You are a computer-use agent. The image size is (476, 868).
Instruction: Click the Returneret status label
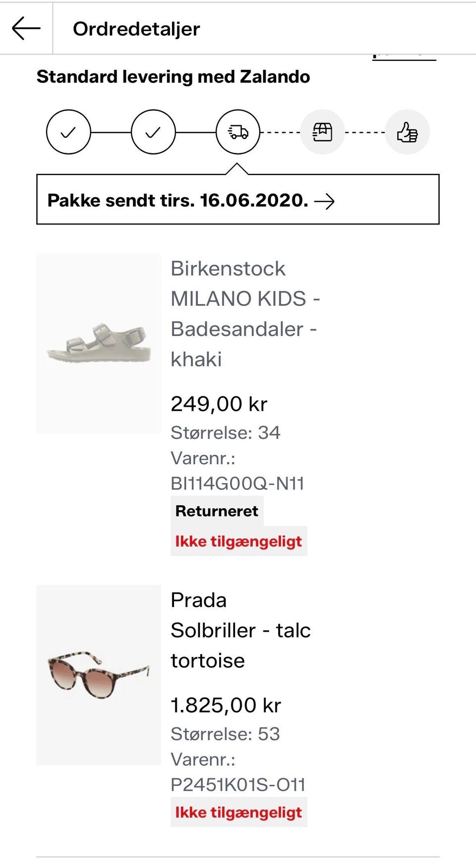217,511
